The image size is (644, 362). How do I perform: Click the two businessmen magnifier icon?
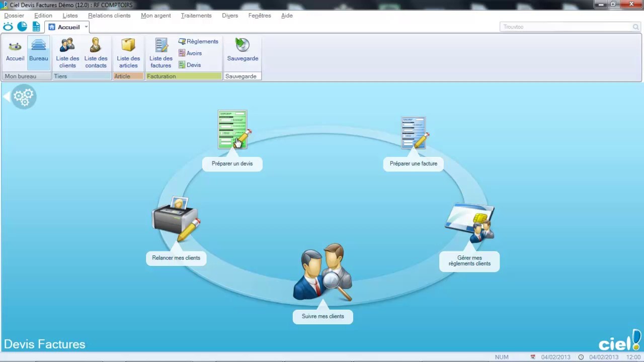[323, 273]
